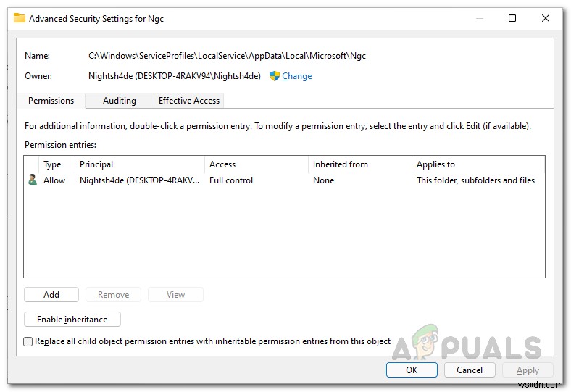Click the Remove button

point(113,294)
